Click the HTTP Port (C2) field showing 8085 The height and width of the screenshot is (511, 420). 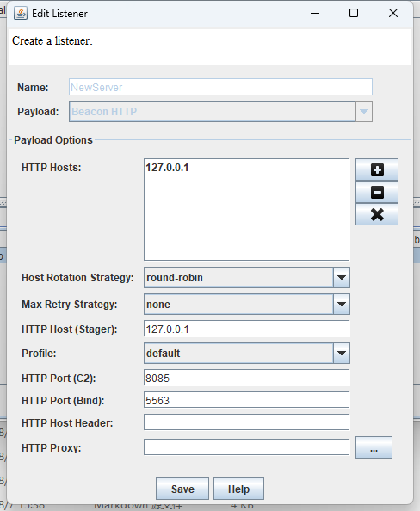point(246,378)
